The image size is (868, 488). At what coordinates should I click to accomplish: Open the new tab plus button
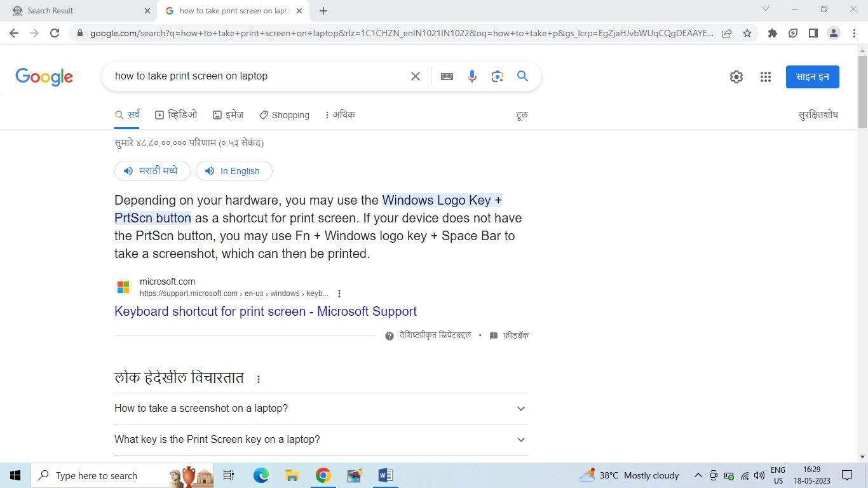tap(323, 11)
